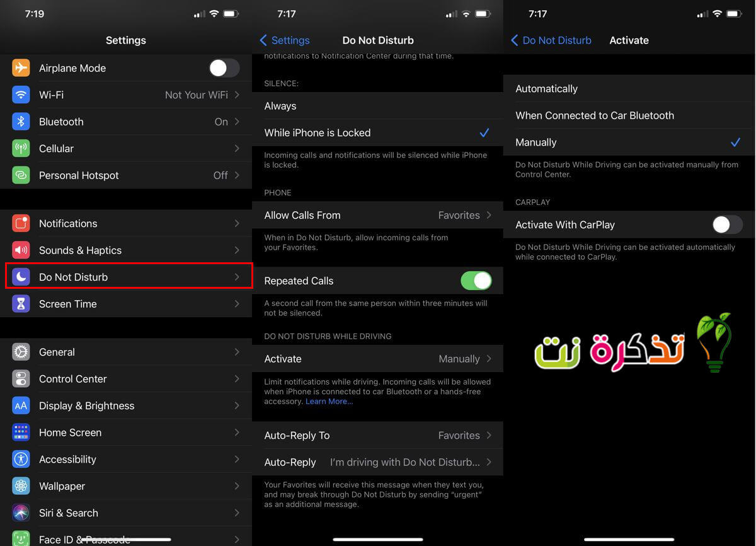Open the Display & Brightness row
This screenshot has height=546, width=756.
[x=126, y=405]
